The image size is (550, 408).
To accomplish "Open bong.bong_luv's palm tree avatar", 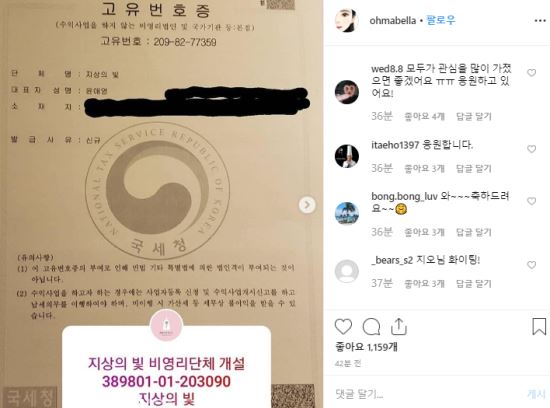I will (347, 213).
